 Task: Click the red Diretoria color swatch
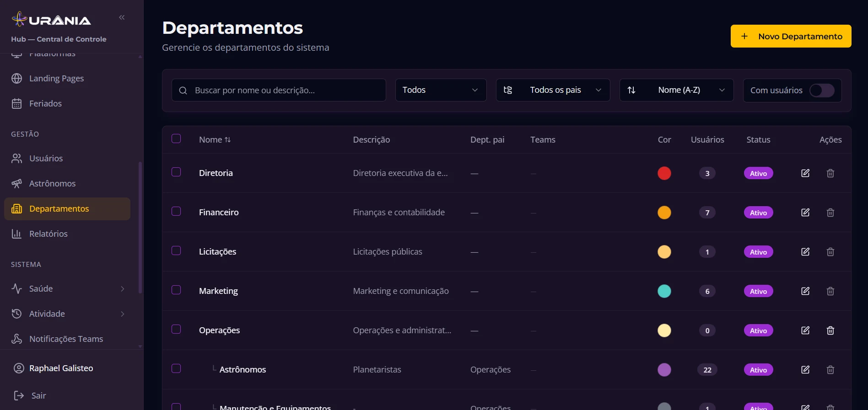(x=664, y=173)
